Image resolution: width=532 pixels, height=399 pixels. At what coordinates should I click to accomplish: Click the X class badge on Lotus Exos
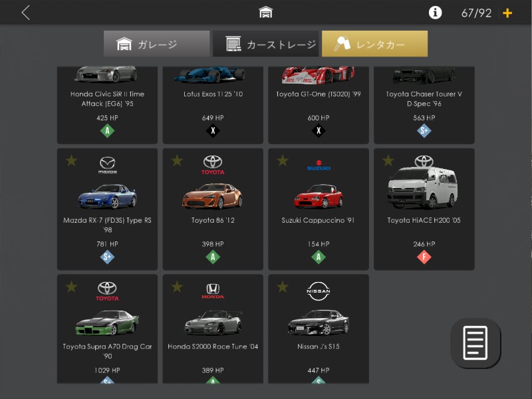[213, 130]
